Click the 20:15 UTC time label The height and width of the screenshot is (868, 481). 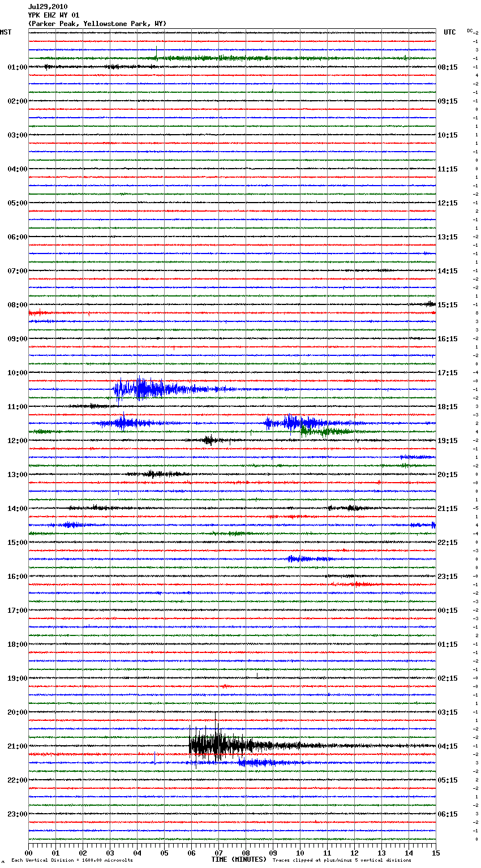coord(448,475)
